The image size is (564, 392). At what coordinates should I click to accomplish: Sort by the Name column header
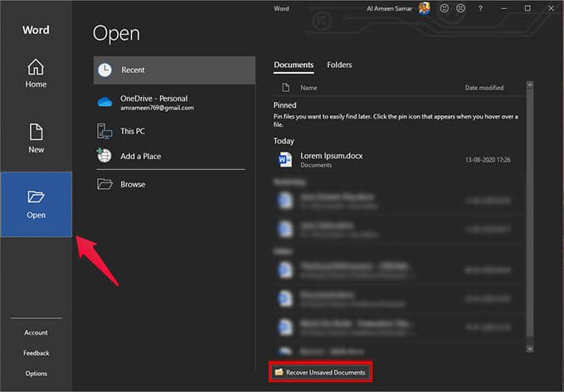tap(309, 88)
